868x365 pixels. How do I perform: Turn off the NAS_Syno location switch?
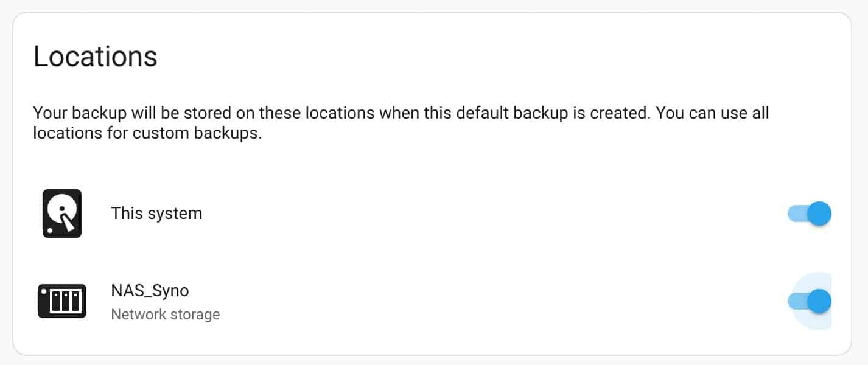coord(810,301)
